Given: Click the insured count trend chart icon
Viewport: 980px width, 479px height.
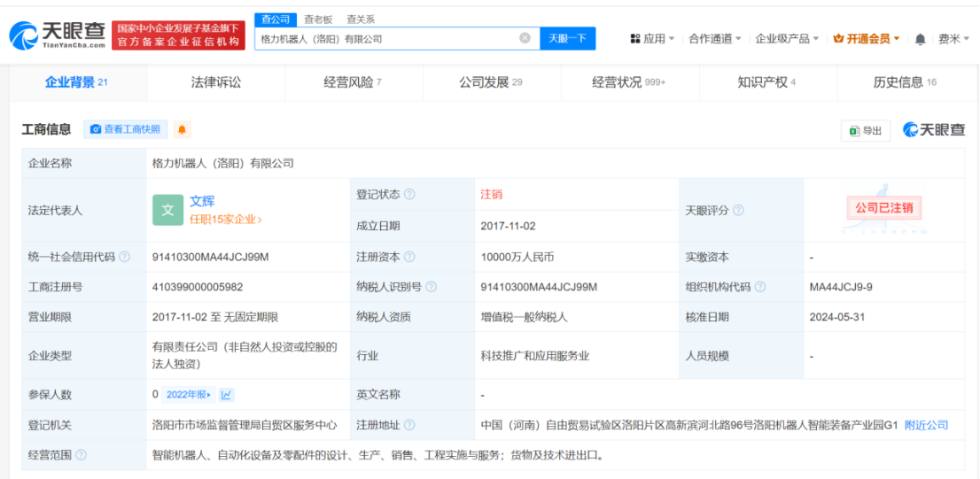Looking at the screenshot, I should tap(226, 395).
